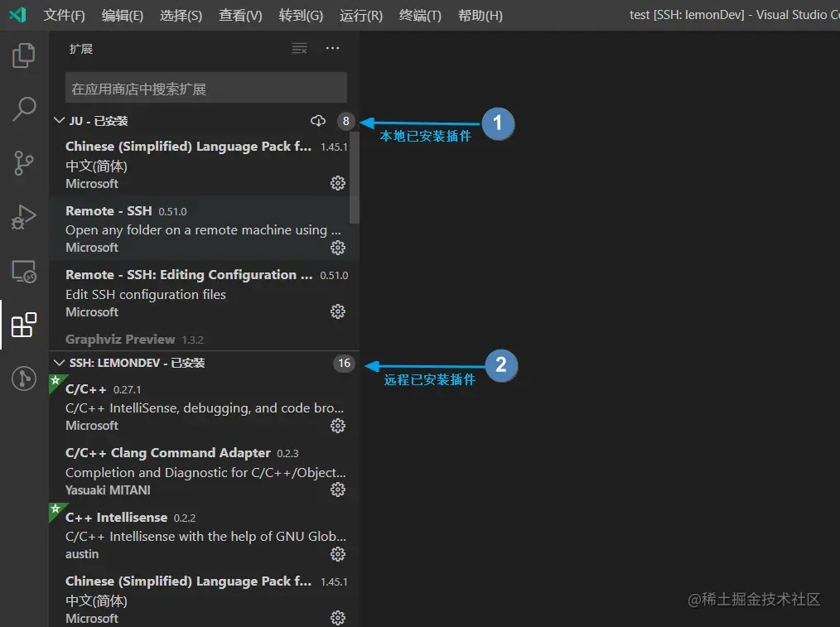The width and height of the screenshot is (840, 627).
Task: Click the austin publisher name
Action: pyautogui.click(x=82, y=554)
